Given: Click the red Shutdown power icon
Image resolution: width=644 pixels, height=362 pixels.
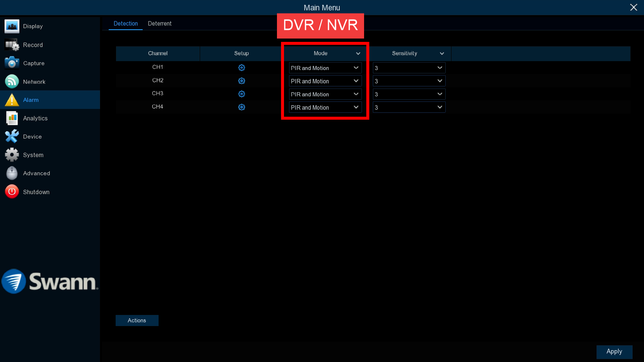Looking at the screenshot, I should 12,192.
